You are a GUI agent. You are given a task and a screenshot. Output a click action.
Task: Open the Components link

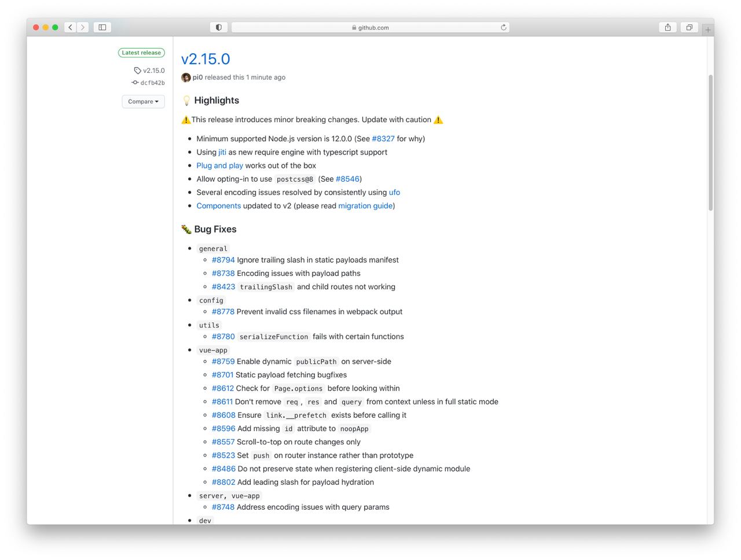click(219, 206)
